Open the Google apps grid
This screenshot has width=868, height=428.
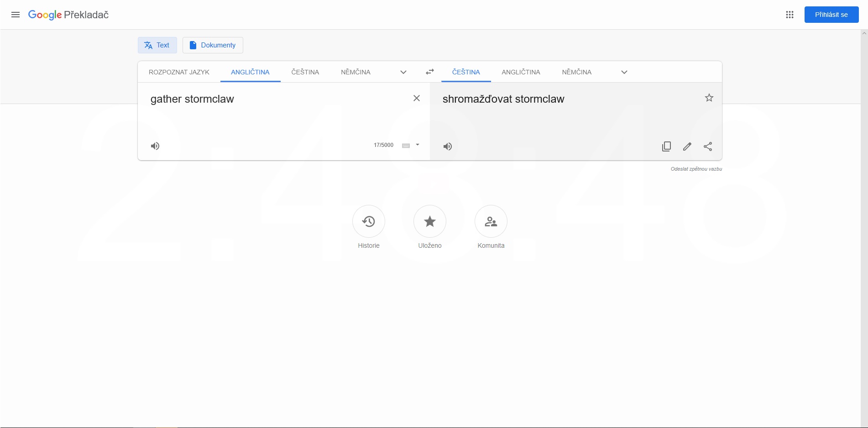click(790, 15)
